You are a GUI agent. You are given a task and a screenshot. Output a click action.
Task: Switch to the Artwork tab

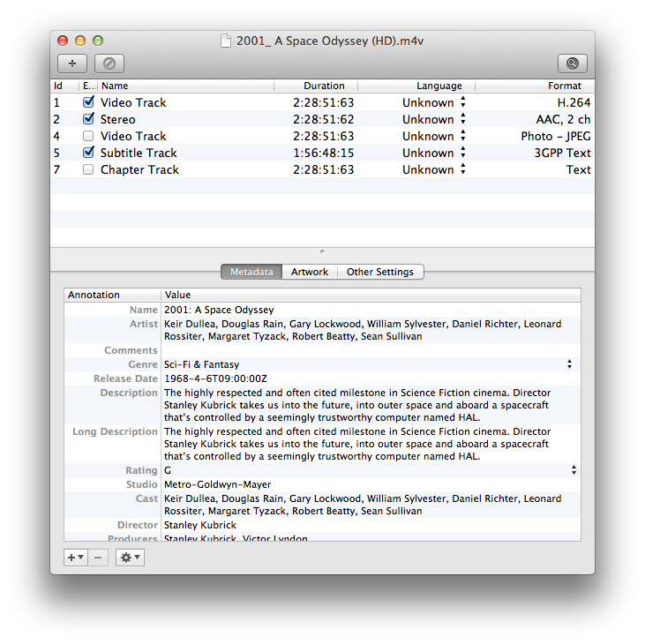310,272
